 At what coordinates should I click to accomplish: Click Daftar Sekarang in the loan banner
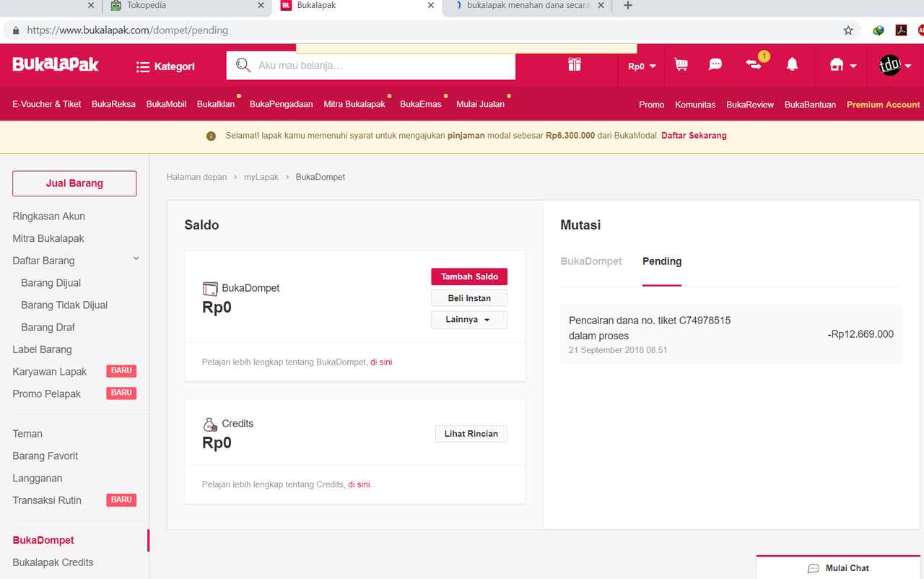(x=694, y=135)
